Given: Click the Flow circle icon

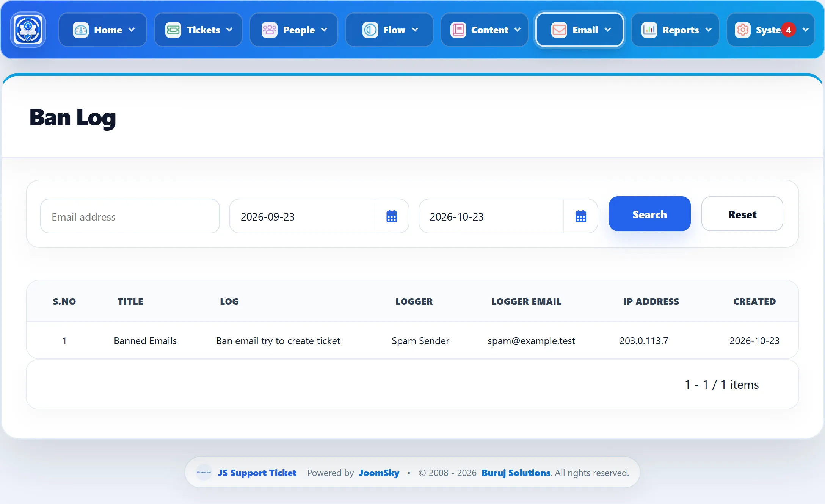Looking at the screenshot, I should (370, 30).
